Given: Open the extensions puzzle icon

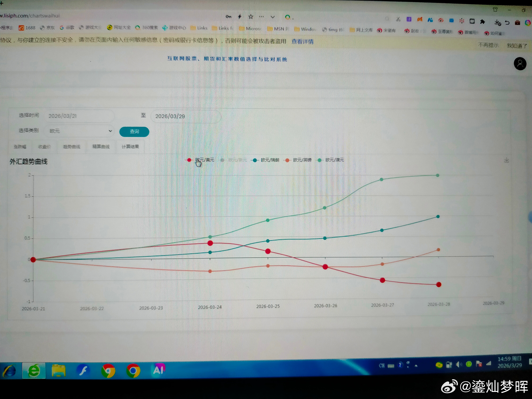Looking at the screenshot, I should 482,22.
